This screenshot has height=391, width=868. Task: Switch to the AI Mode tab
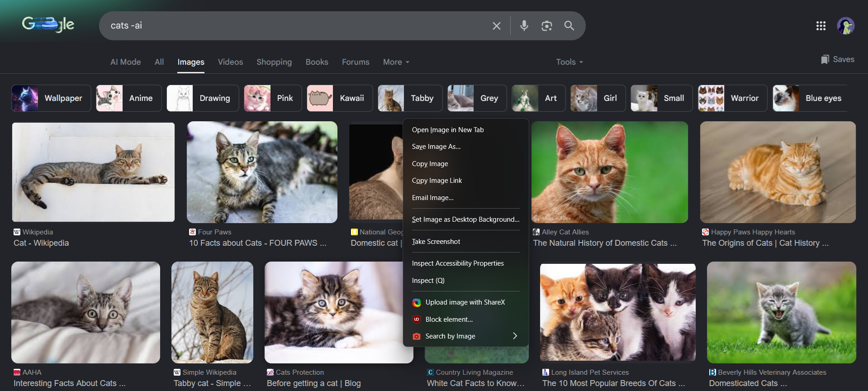coord(125,62)
